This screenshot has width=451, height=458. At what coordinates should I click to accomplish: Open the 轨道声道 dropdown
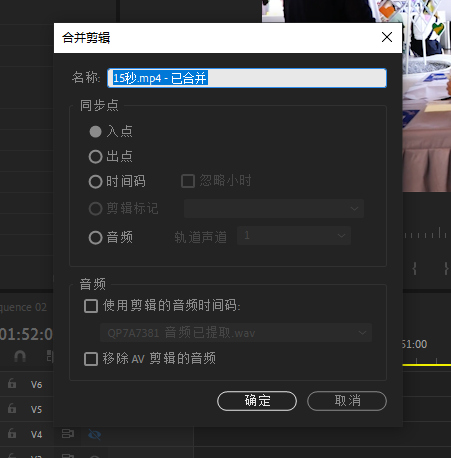click(294, 236)
